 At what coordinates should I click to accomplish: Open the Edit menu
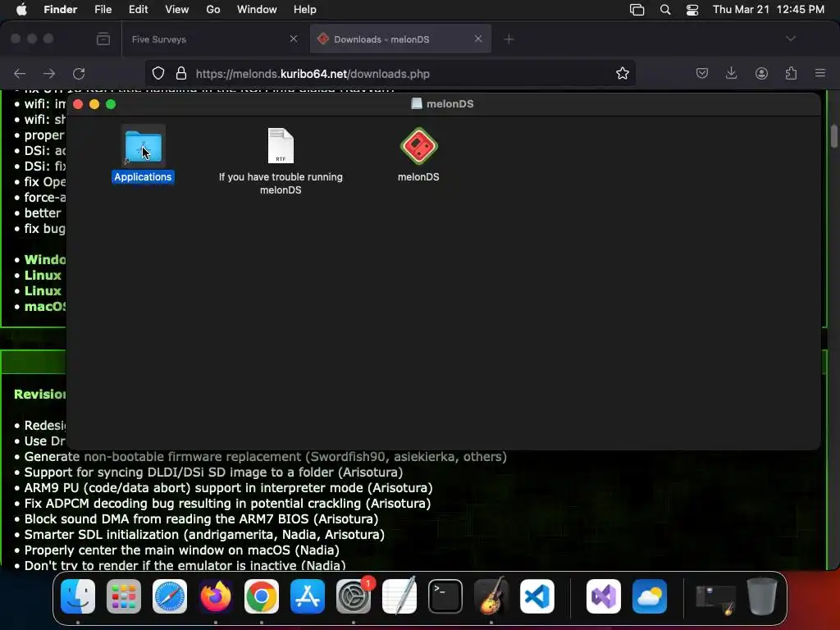point(138,10)
